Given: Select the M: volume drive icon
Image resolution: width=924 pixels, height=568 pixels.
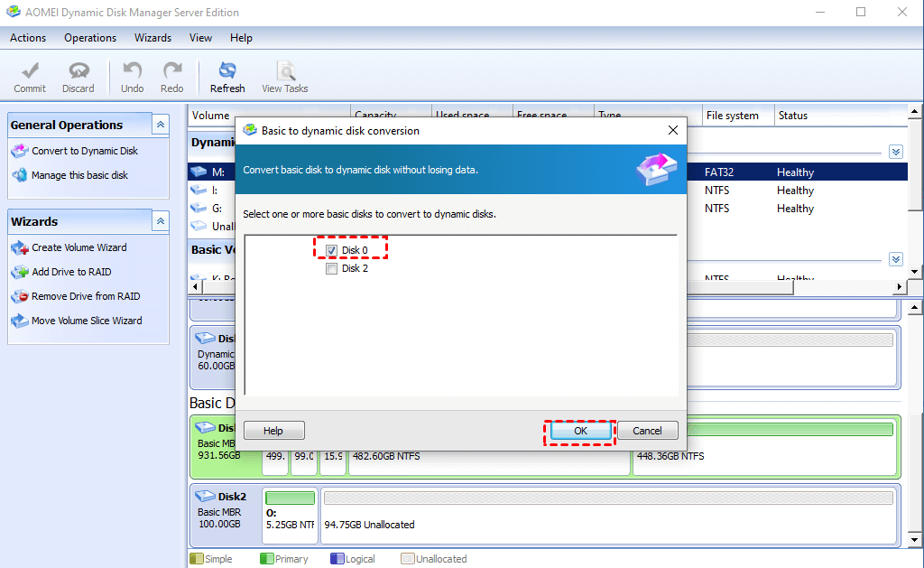Looking at the screenshot, I should pyautogui.click(x=199, y=172).
